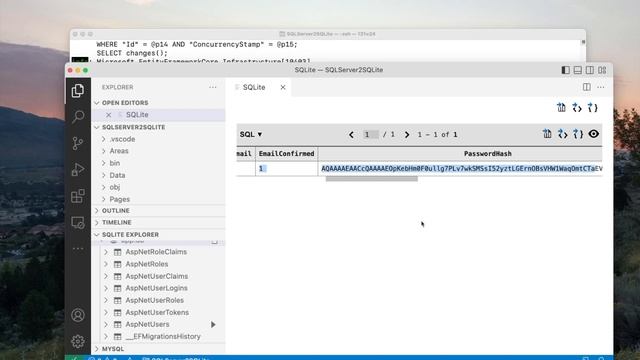Collapse the Open Editors section
This screenshot has width=640, height=360.
coord(125,103)
